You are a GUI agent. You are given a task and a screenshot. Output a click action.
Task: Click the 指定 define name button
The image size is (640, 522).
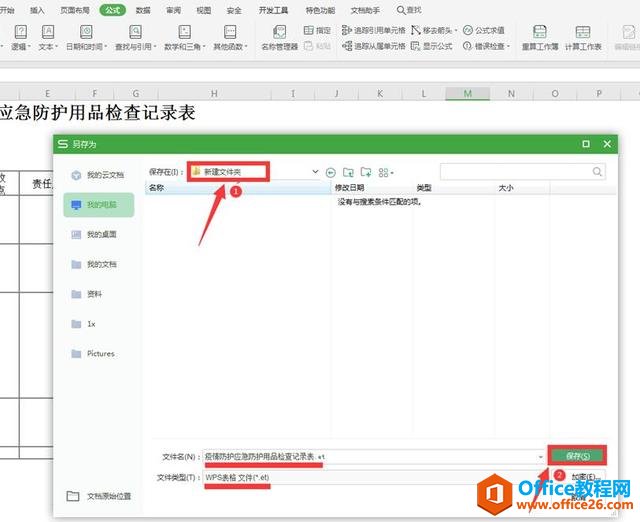click(318, 30)
